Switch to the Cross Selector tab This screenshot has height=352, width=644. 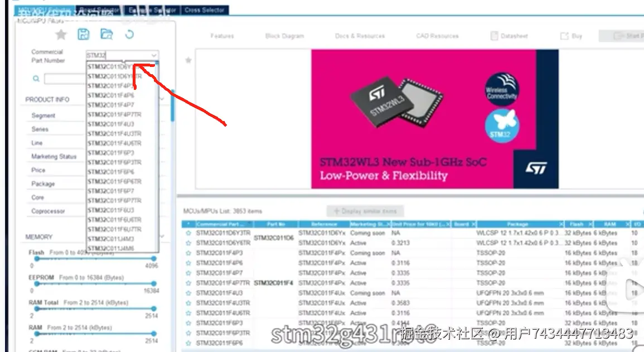point(205,10)
